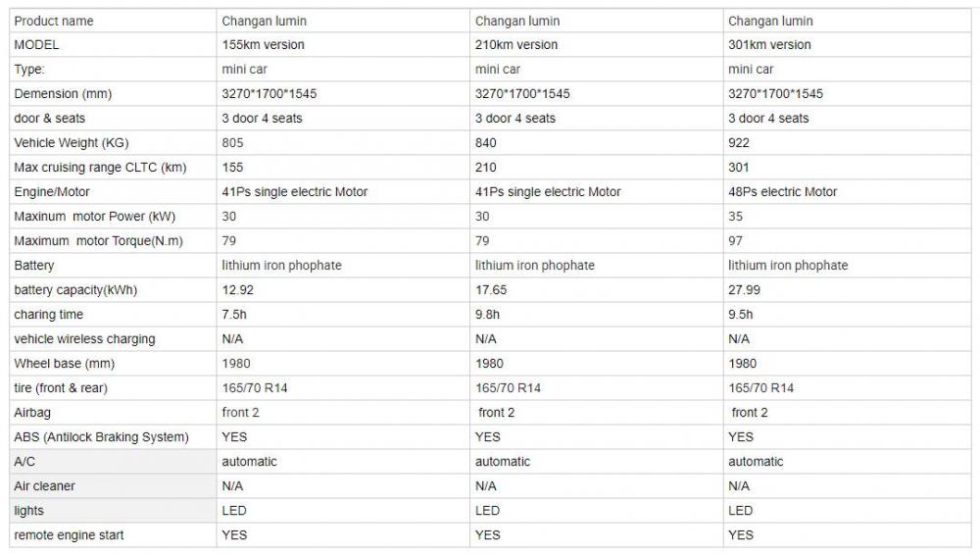Click the 'Demension (mm)' row label
The image size is (980, 554).
[x=63, y=94]
